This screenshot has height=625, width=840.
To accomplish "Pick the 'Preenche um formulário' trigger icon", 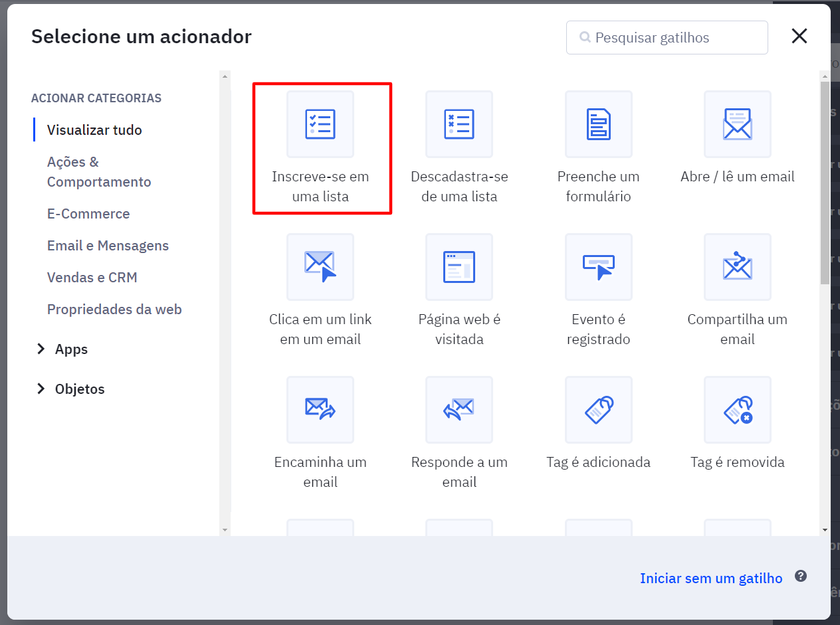I will coord(599,124).
